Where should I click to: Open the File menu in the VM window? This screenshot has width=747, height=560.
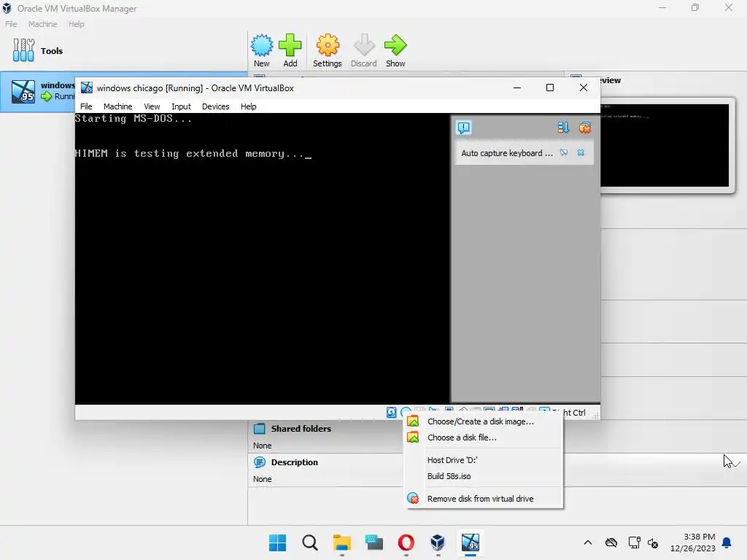tap(86, 106)
